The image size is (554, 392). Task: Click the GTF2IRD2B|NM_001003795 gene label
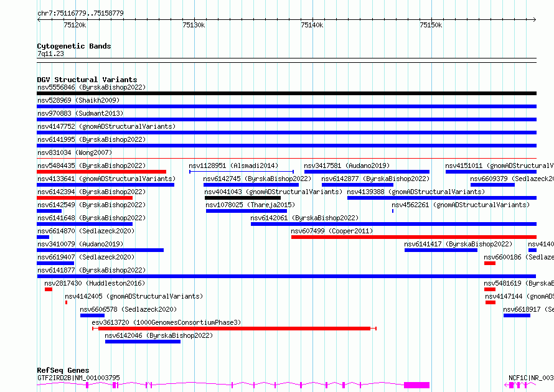pyautogui.click(x=78, y=378)
